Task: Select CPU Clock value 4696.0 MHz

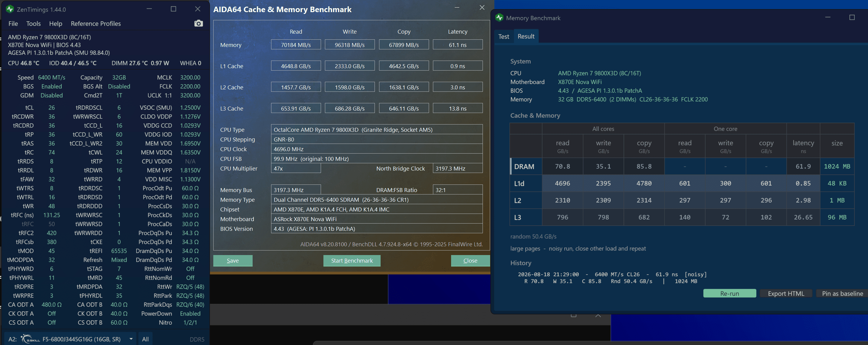Action: tap(377, 149)
